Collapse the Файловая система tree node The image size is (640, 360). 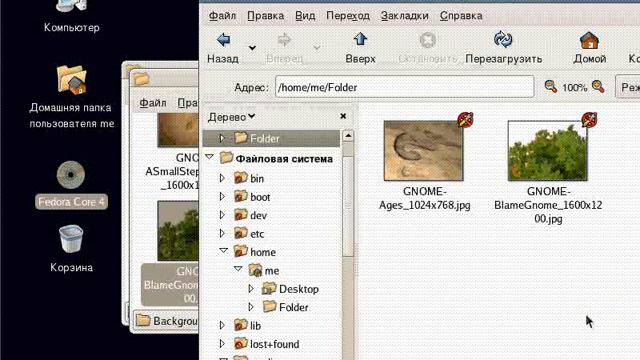tap(210, 157)
